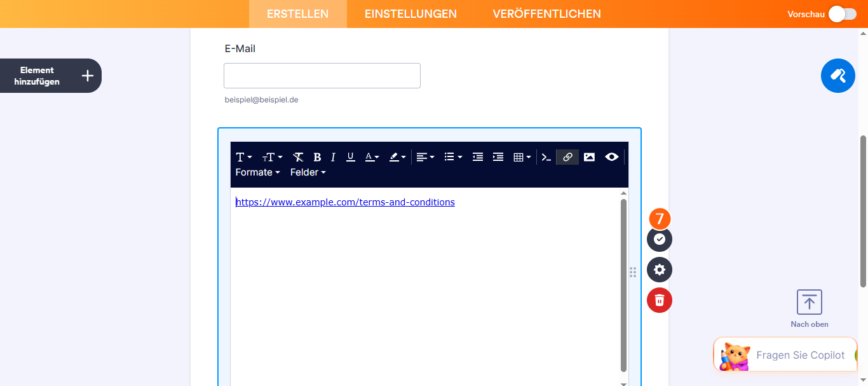This screenshot has width=868, height=386.
Task: Open the font size dropdown
Action: pos(273,157)
